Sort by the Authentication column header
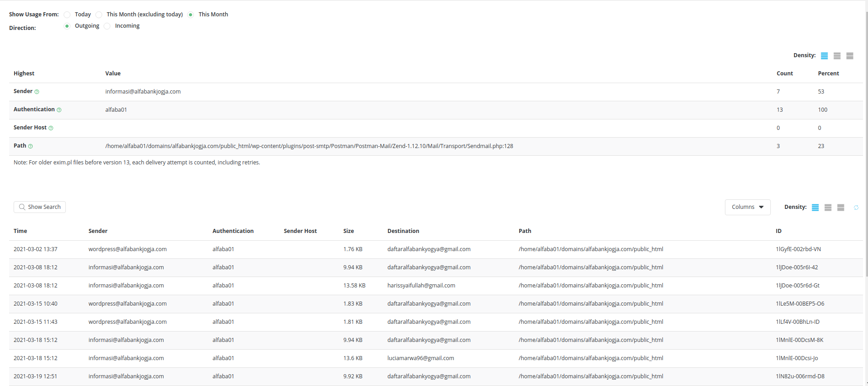868x386 pixels. click(x=233, y=231)
